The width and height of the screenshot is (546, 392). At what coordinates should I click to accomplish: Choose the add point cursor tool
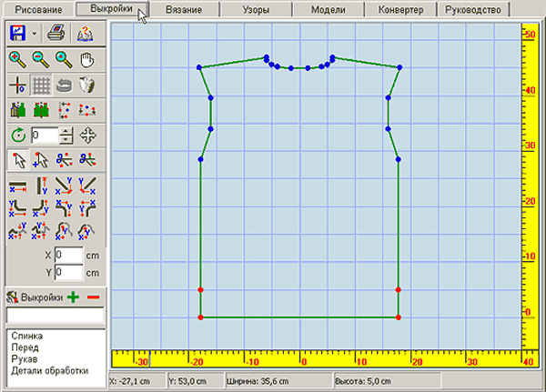pos(41,160)
